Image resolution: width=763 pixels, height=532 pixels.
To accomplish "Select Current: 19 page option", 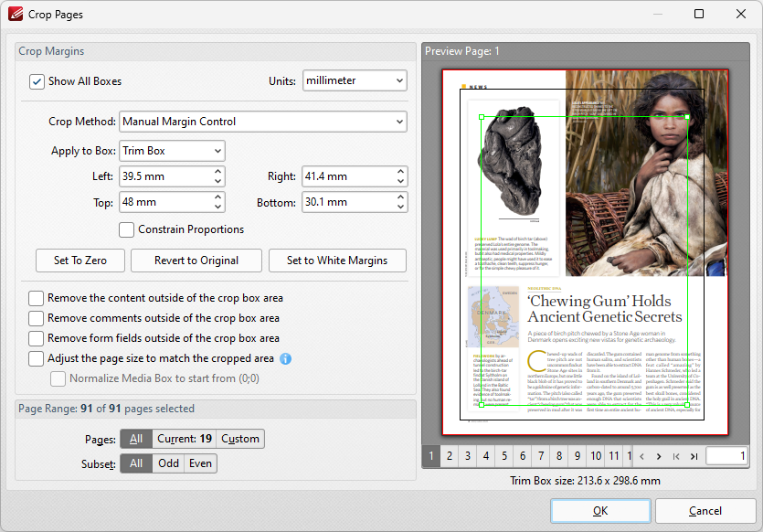I will tap(185, 439).
